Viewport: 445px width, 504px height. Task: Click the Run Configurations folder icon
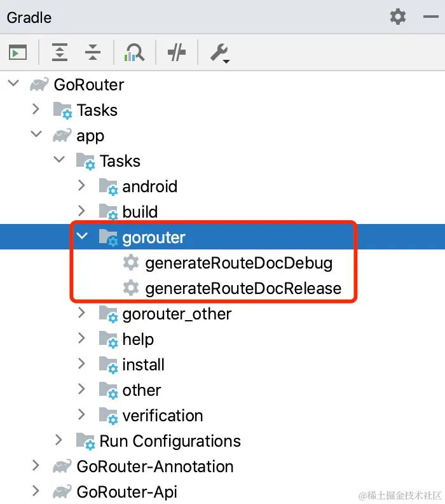click(x=85, y=442)
